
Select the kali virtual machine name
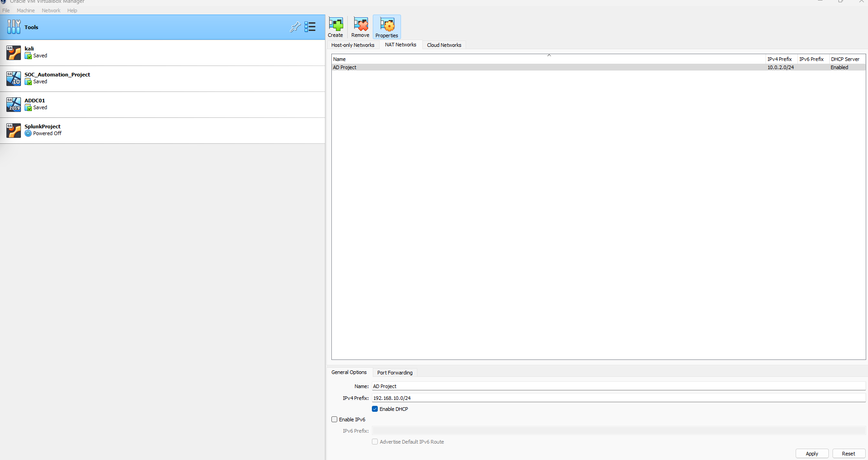click(x=29, y=49)
